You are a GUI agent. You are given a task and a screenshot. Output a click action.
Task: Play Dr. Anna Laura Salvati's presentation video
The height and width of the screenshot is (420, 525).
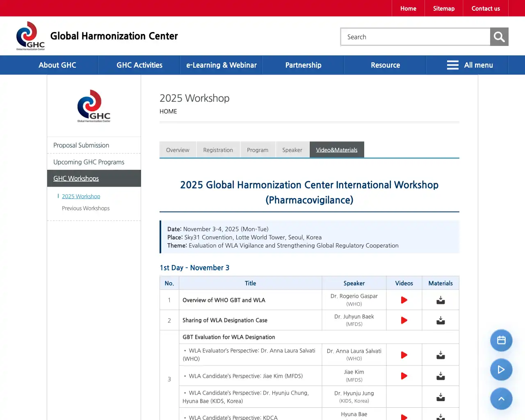click(x=404, y=355)
